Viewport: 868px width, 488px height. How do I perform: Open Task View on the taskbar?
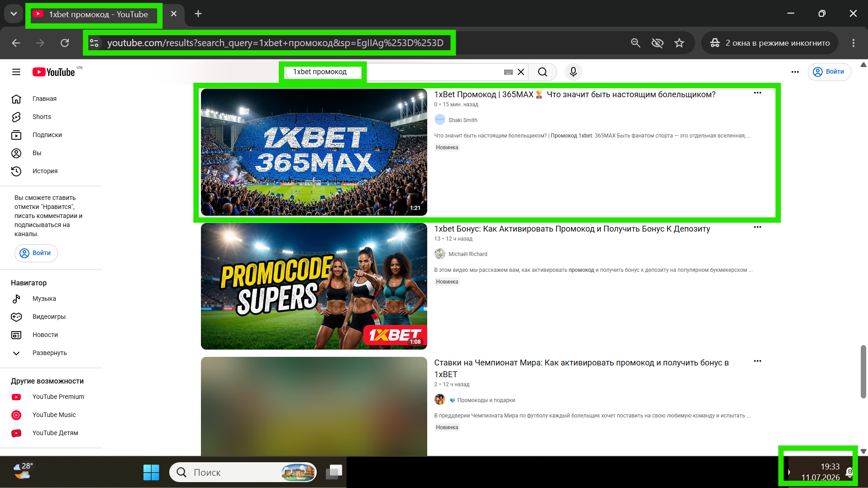click(334, 473)
